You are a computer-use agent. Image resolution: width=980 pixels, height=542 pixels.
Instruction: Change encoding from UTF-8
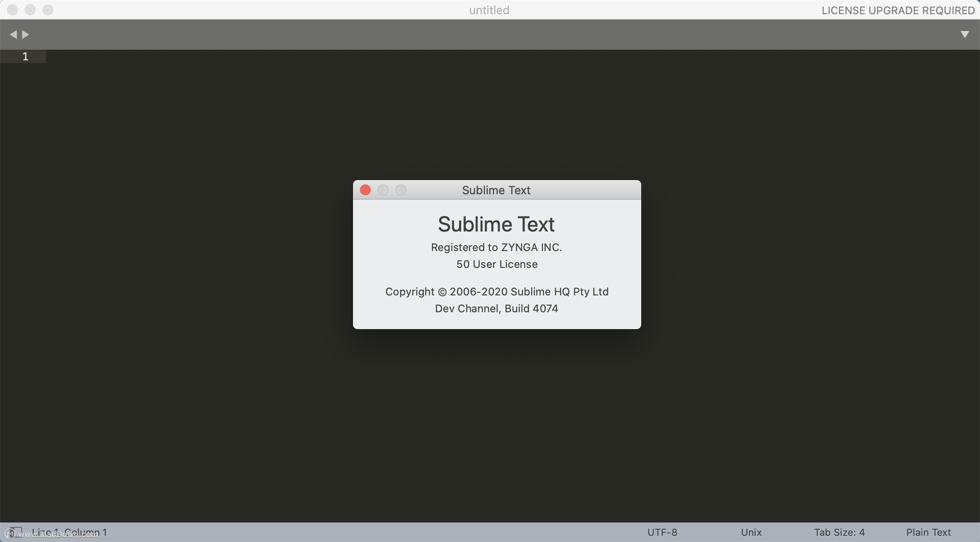662,532
